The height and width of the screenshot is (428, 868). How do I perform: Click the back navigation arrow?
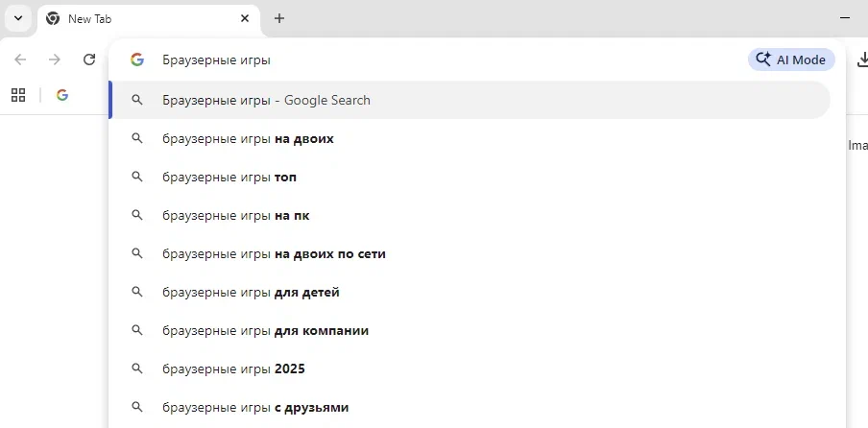coord(20,59)
